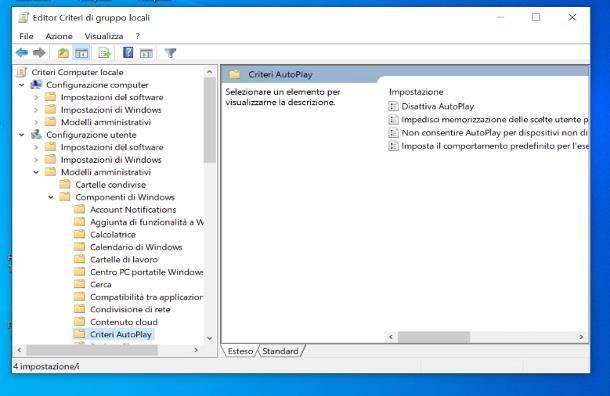The width and height of the screenshot is (610, 396).
Task: Open the ? help menu
Action: click(x=137, y=36)
